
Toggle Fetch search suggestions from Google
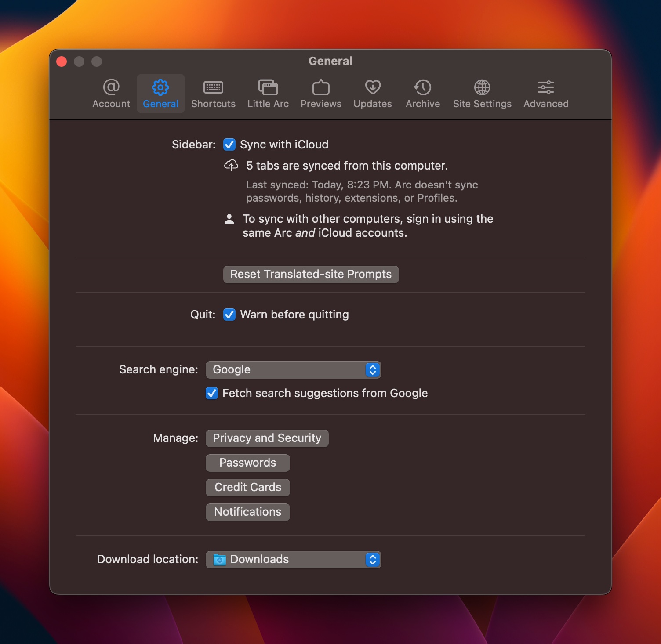pyautogui.click(x=212, y=393)
